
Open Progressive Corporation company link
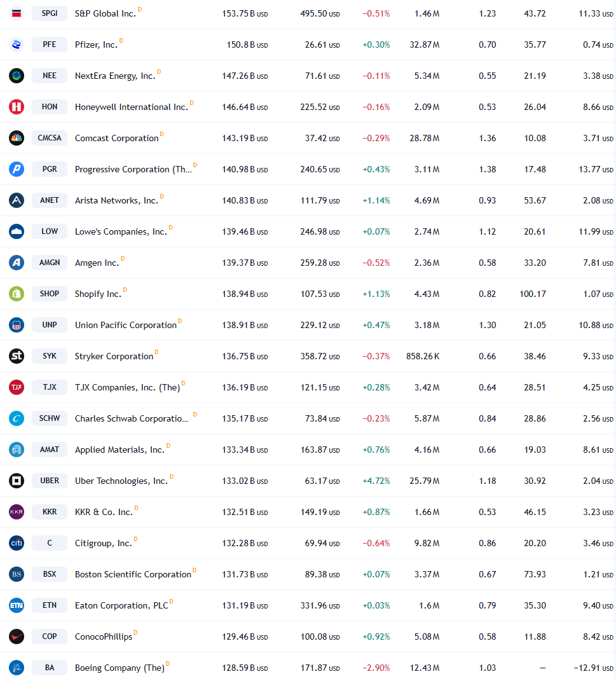[x=133, y=169]
